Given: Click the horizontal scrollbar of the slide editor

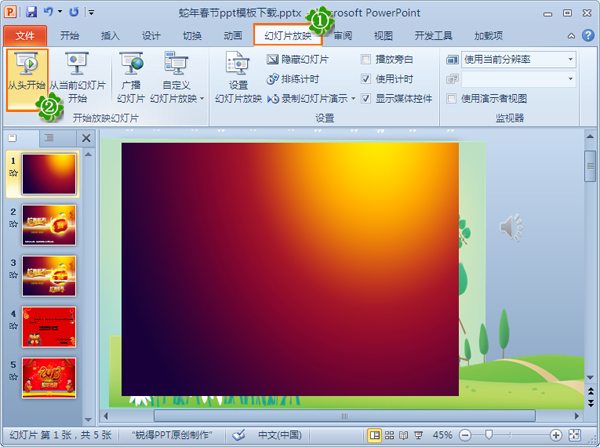Looking at the screenshot, I should 344,416.
